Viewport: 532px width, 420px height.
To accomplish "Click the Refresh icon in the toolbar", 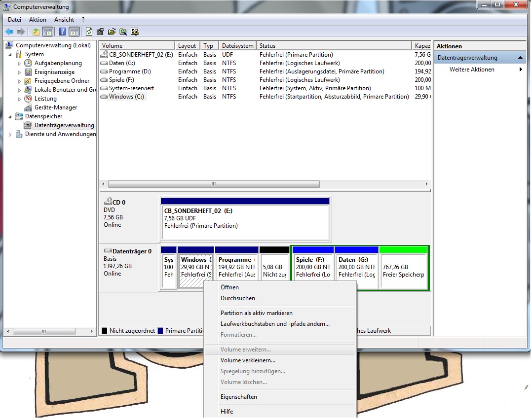I will click(x=89, y=32).
